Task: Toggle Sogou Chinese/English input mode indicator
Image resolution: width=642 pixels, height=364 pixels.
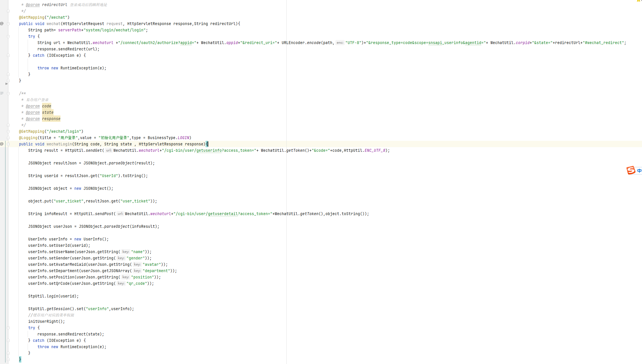Action: click(639, 171)
